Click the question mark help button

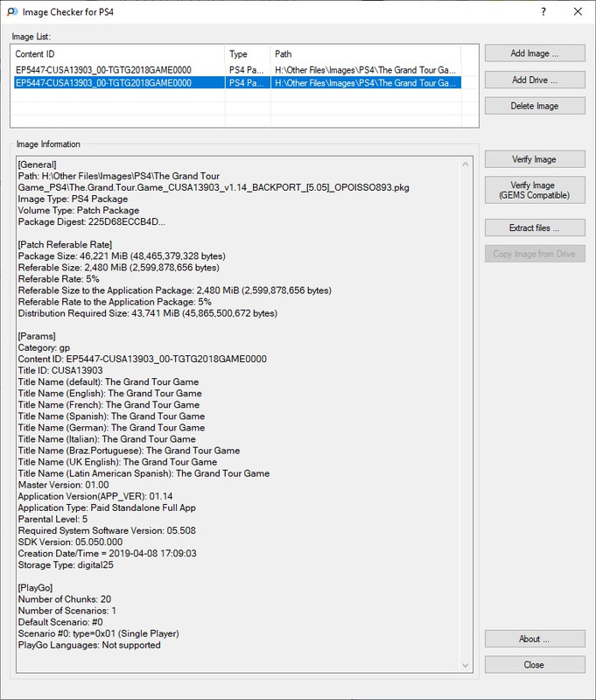coord(543,11)
